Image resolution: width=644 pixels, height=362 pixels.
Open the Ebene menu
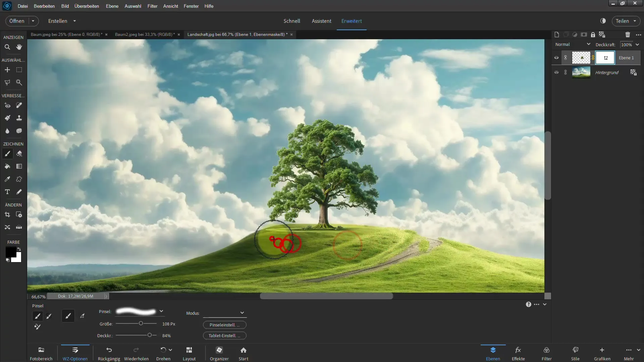coord(112,6)
